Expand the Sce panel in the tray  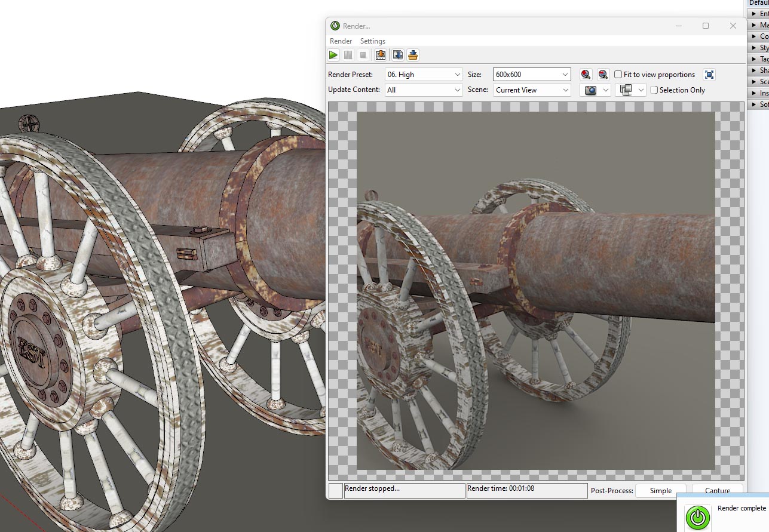coord(758,82)
